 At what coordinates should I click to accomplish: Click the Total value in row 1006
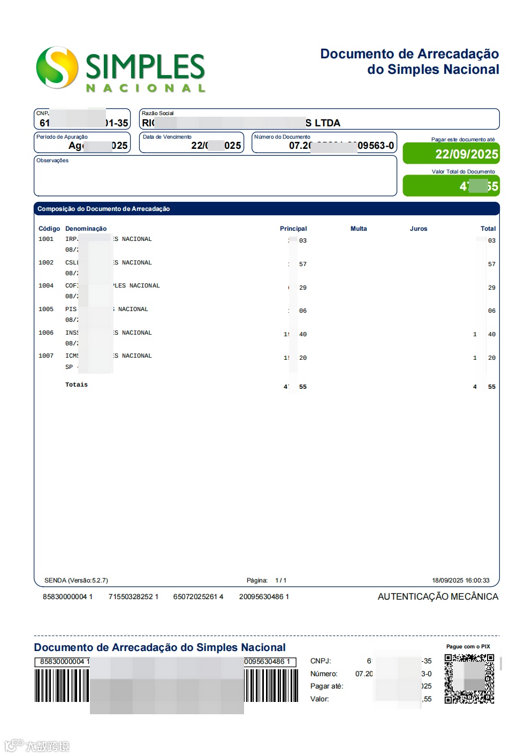pos(484,335)
